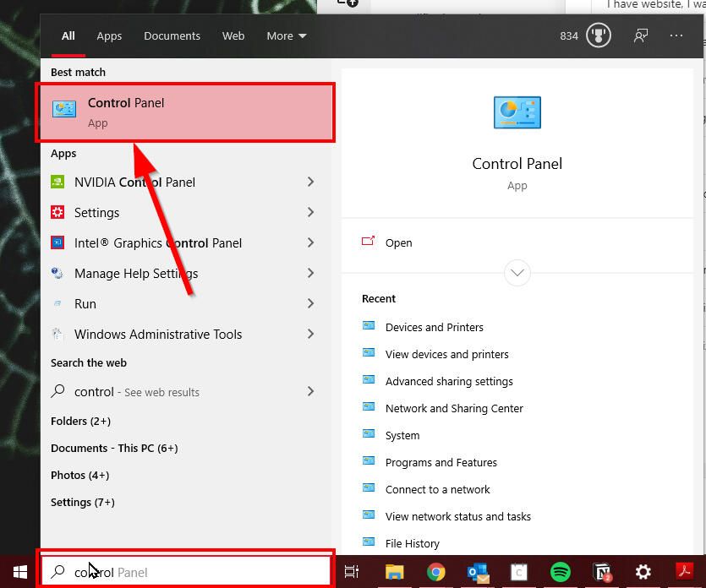This screenshot has width=706, height=588.
Task: Switch to the Documents search tab
Action: coord(172,35)
